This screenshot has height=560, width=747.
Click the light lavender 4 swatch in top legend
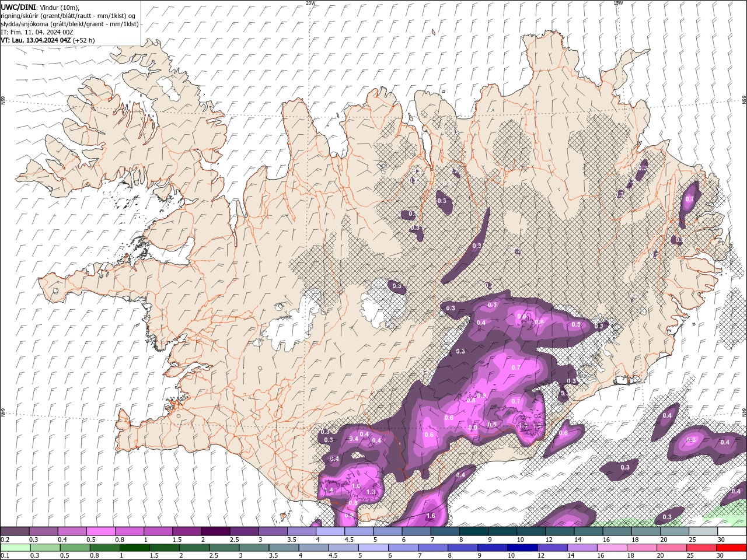330,531
